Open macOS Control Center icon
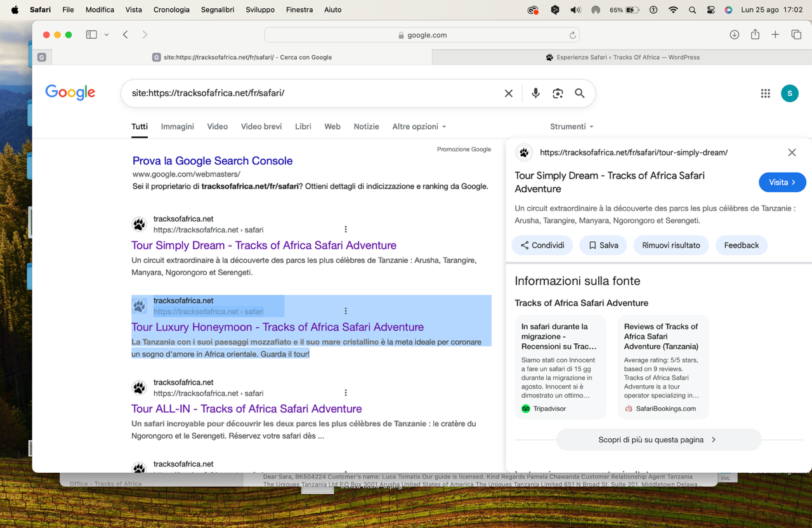812x528 pixels. tap(710, 10)
